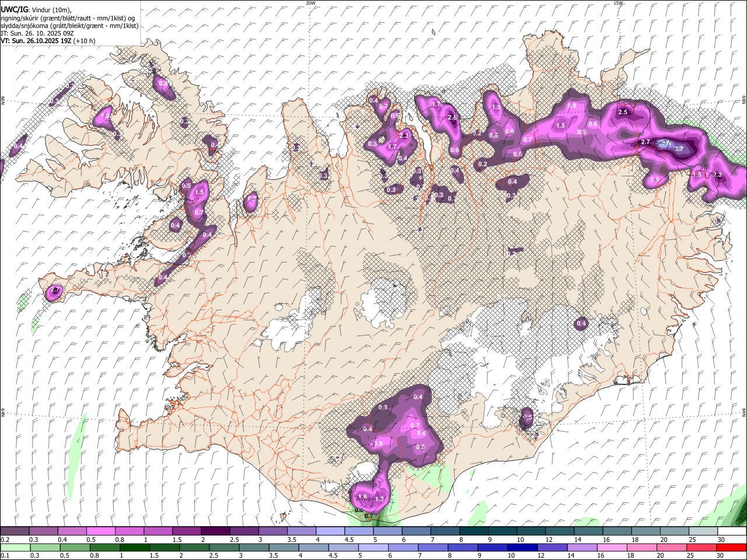Screen dimensions: 747x560
Task: Click the '0.8' label on rain scale
Action: pyautogui.click(x=94, y=556)
